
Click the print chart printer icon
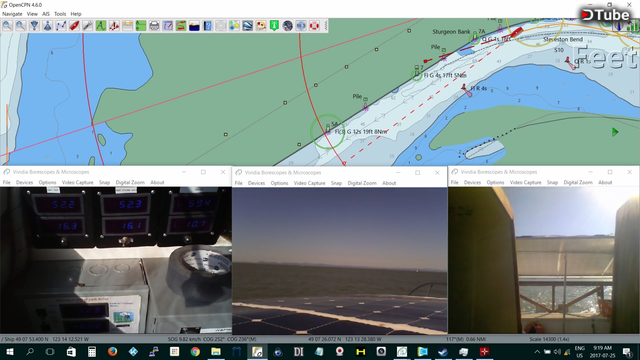pyautogui.click(x=154, y=26)
